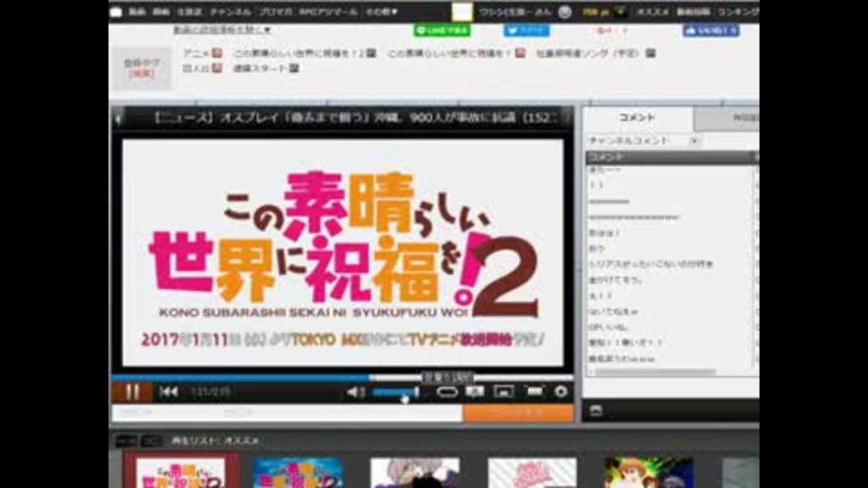
Task: Open the 静画 menu item in the top bar
Action: (161, 12)
